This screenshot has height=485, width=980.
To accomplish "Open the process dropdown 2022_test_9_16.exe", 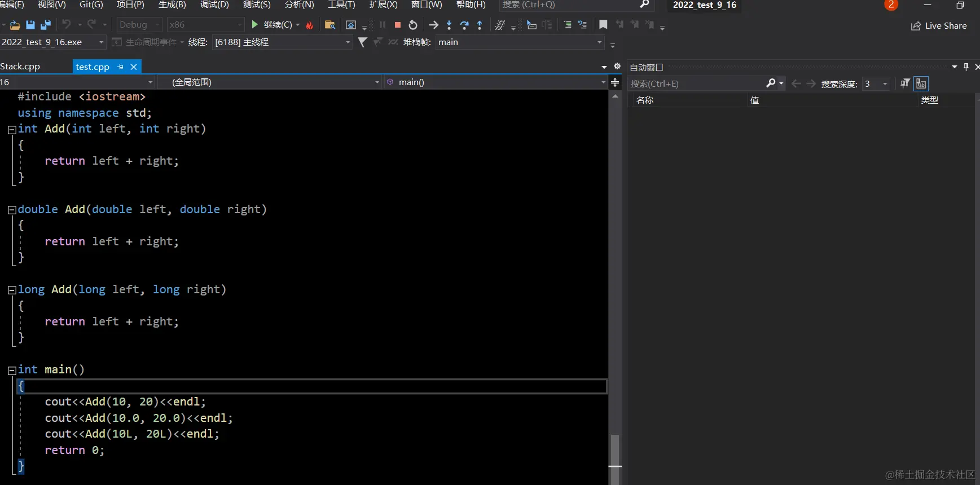I will point(53,42).
